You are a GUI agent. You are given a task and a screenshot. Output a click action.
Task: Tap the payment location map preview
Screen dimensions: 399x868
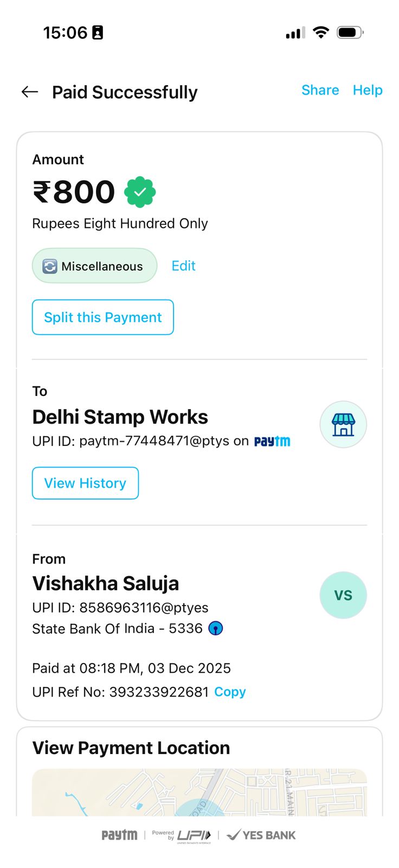(x=200, y=792)
